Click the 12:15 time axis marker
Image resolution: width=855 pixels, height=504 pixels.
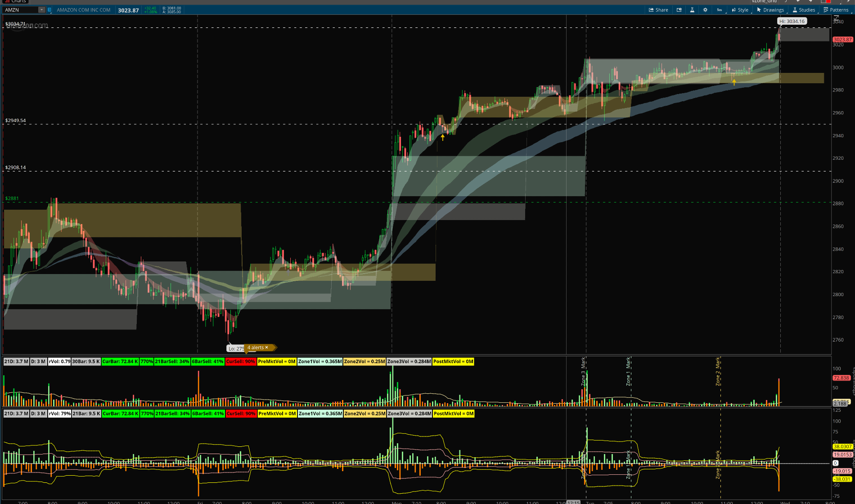click(x=573, y=502)
